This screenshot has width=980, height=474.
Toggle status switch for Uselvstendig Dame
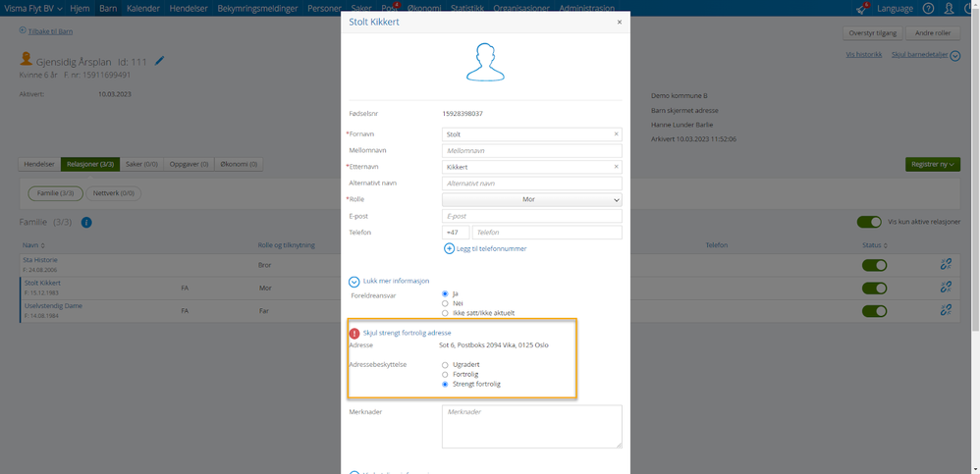[874, 310]
